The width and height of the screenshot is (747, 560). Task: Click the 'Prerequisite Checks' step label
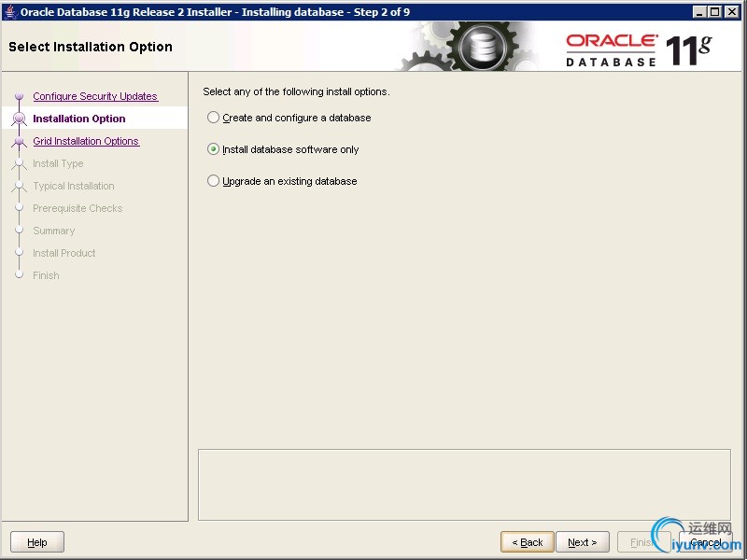pos(78,208)
